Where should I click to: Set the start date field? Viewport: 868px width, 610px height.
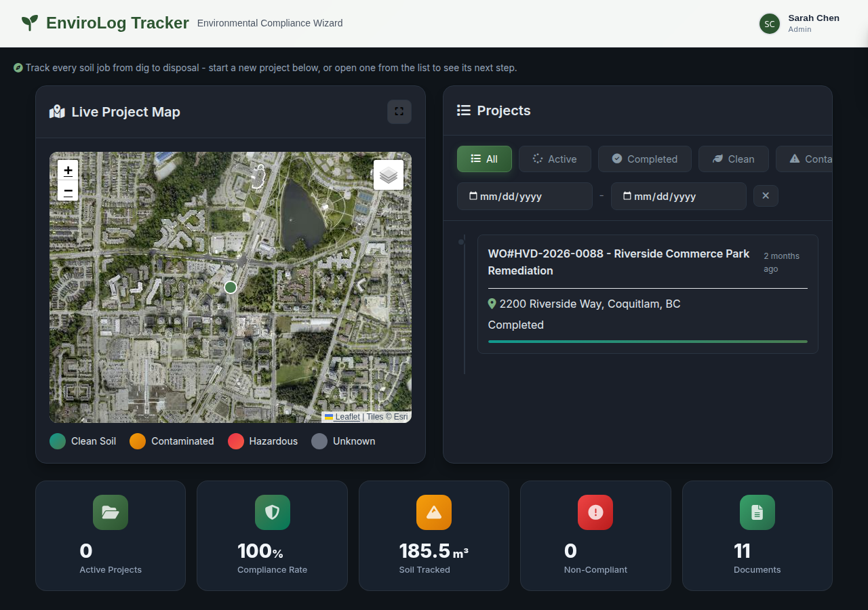(x=525, y=196)
